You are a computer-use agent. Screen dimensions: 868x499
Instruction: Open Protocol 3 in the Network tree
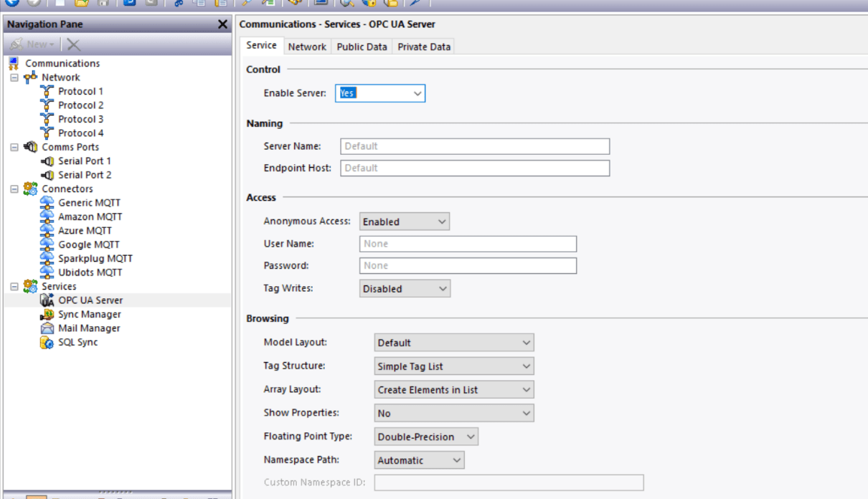(80, 119)
